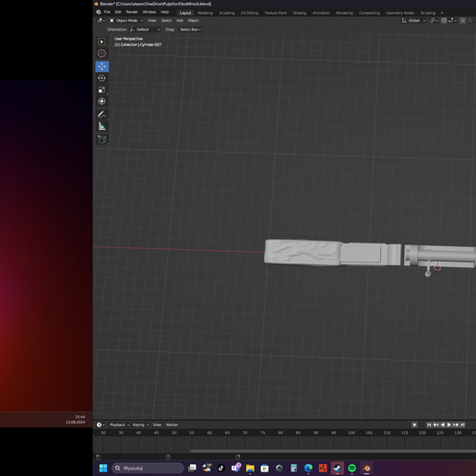Select the Scale tool
The width and height of the screenshot is (476, 476).
101,89
